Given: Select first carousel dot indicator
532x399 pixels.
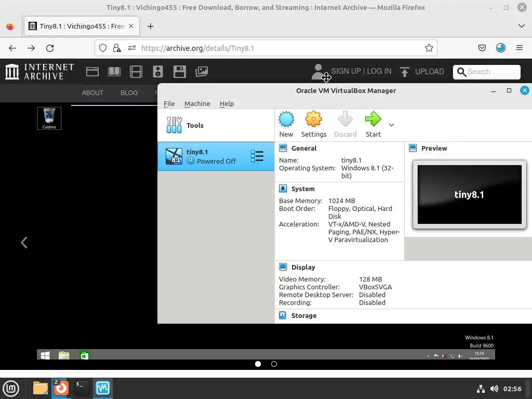Looking at the screenshot, I should coord(258,364).
